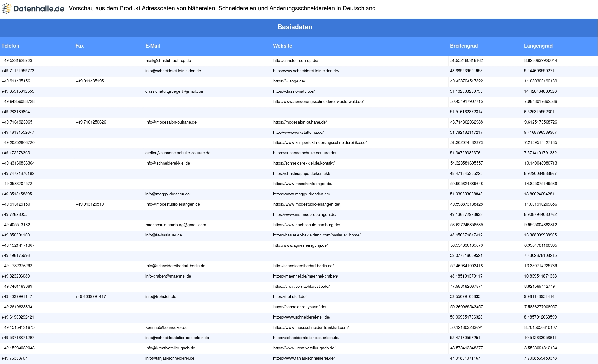This screenshot has height=364, width=598.
Task: Select phone number +49 496175996
Action: click(x=16, y=256)
